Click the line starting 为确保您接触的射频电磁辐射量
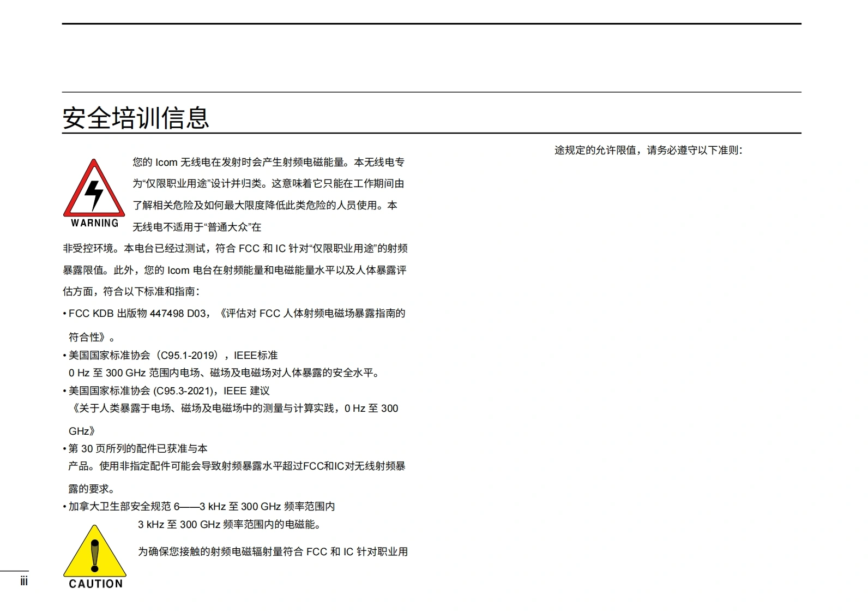Image resolution: width=868 pixels, height=612 pixels. (273, 552)
